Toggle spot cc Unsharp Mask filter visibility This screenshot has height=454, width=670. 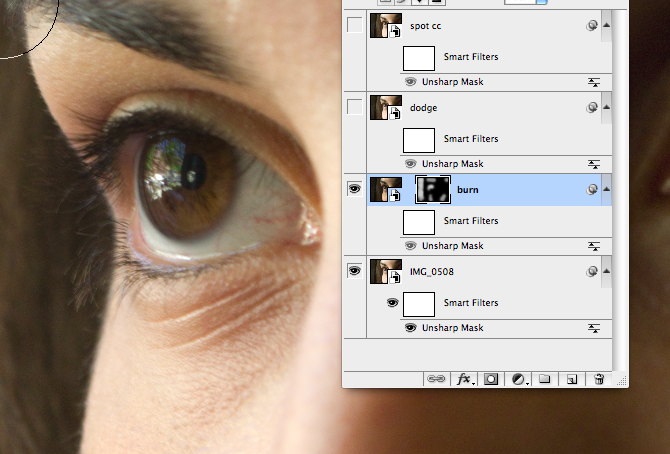411,82
